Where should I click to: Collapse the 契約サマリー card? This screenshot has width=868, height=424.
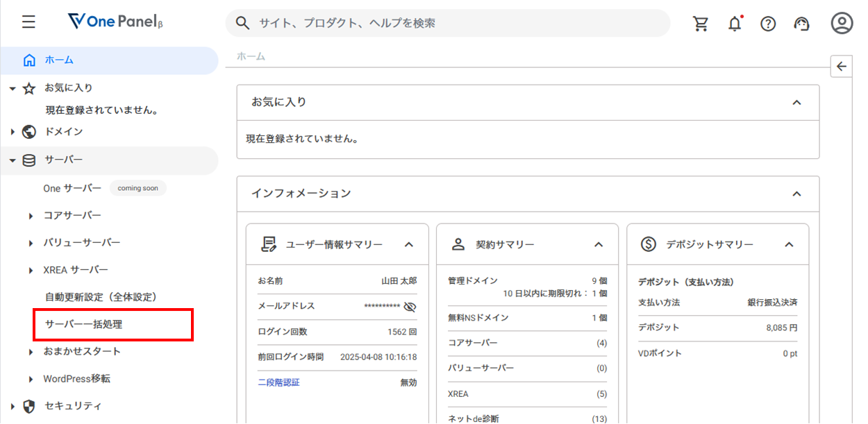(x=599, y=244)
